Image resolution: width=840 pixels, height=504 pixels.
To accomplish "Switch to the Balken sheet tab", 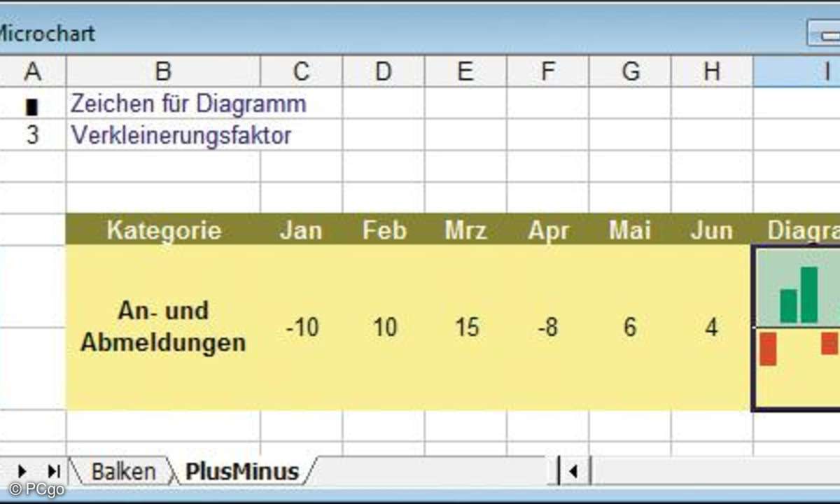I will [123, 471].
